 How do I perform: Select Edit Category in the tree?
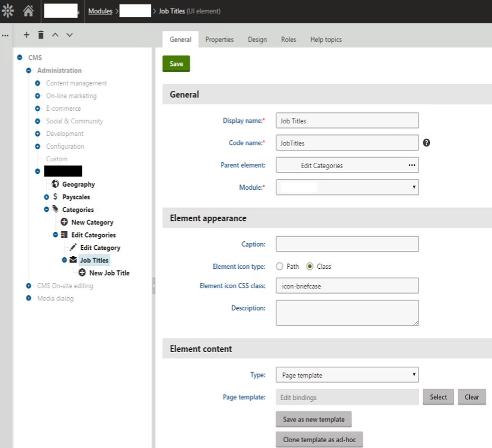100,248
